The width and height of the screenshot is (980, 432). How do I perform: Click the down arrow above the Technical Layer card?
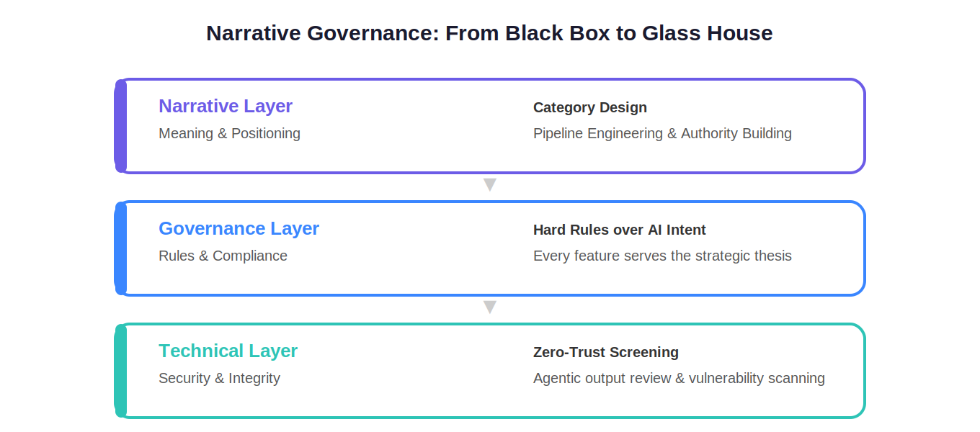point(490,307)
